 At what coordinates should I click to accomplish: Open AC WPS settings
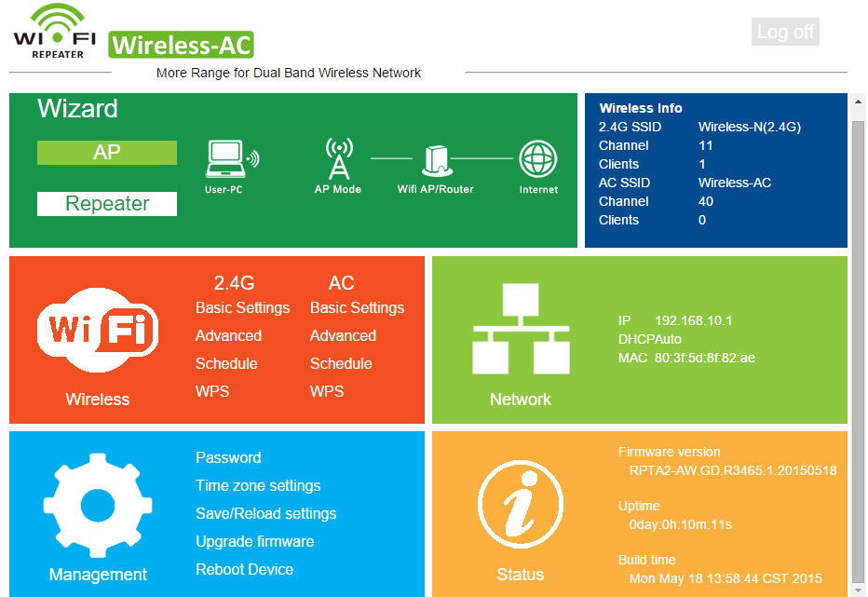tap(327, 391)
